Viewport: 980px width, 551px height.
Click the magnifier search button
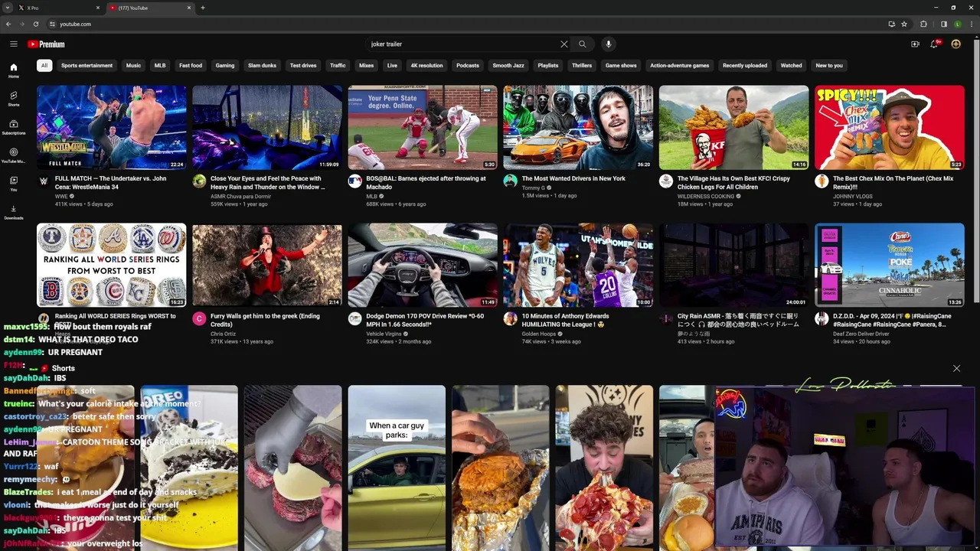(x=583, y=44)
